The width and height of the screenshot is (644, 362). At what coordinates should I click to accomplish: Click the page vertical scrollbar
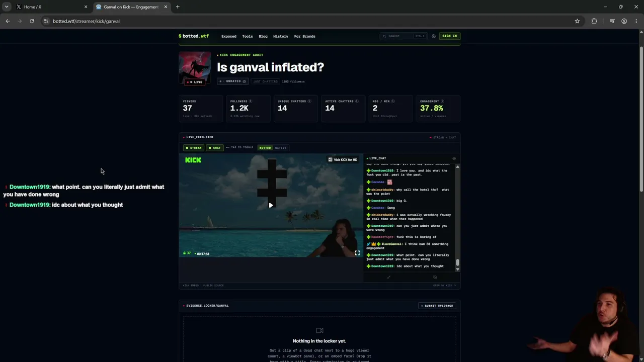click(x=641, y=119)
